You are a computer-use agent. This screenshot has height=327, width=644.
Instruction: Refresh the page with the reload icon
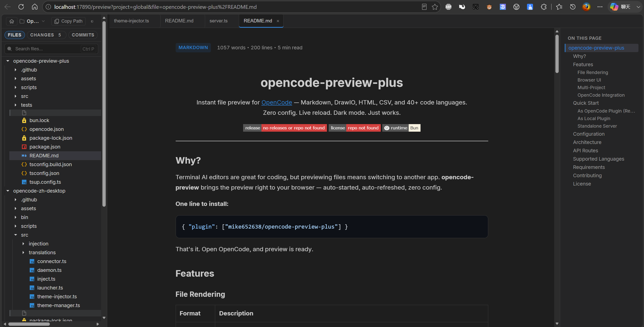point(21,7)
